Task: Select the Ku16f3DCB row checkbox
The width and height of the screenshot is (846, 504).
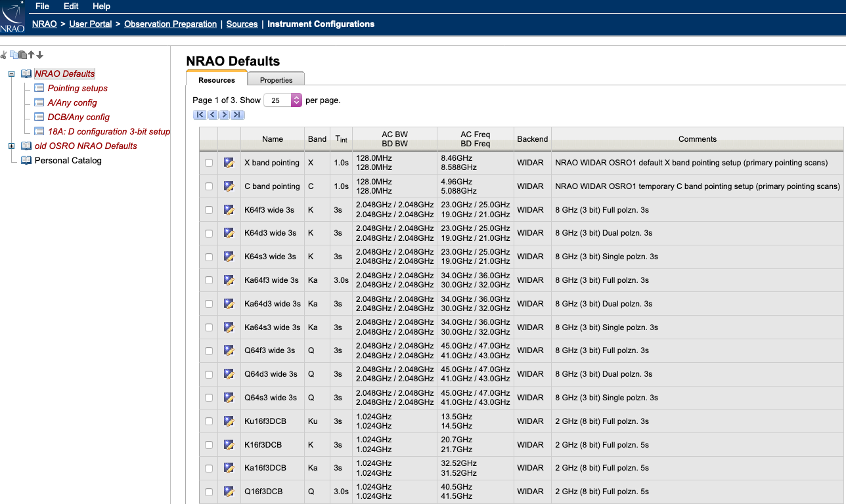Action: [209, 421]
